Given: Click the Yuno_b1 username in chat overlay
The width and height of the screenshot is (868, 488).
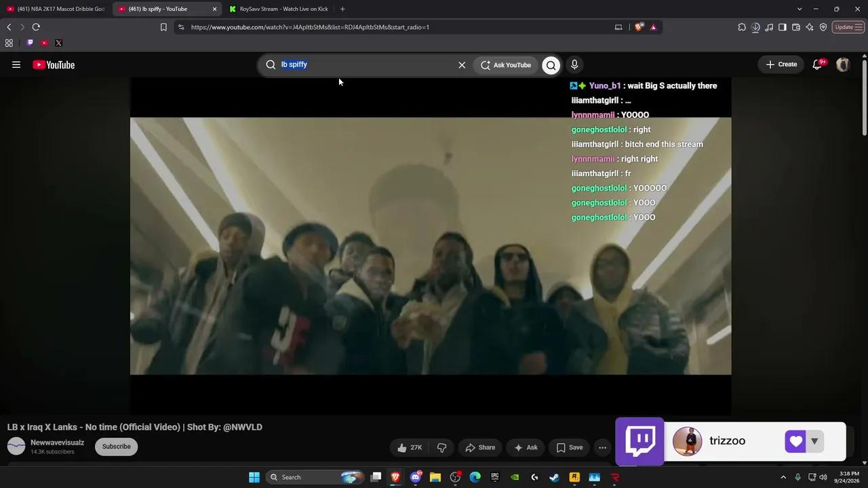Looking at the screenshot, I should tap(605, 85).
